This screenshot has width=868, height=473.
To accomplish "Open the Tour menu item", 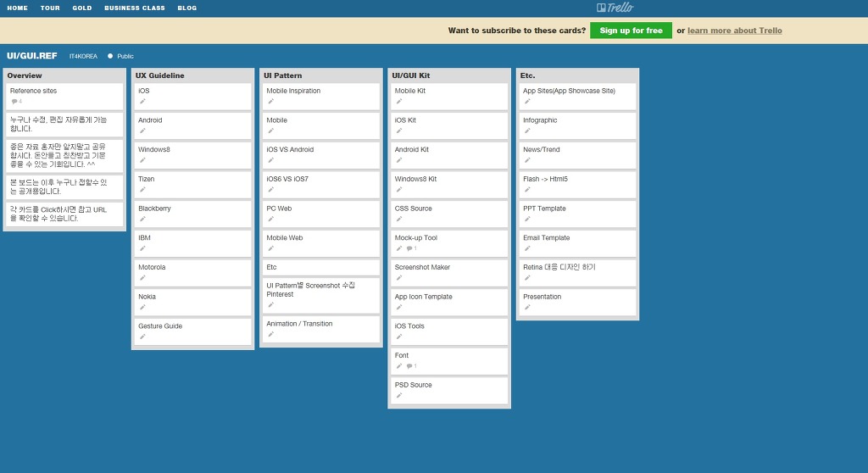I will tap(50, 8).
